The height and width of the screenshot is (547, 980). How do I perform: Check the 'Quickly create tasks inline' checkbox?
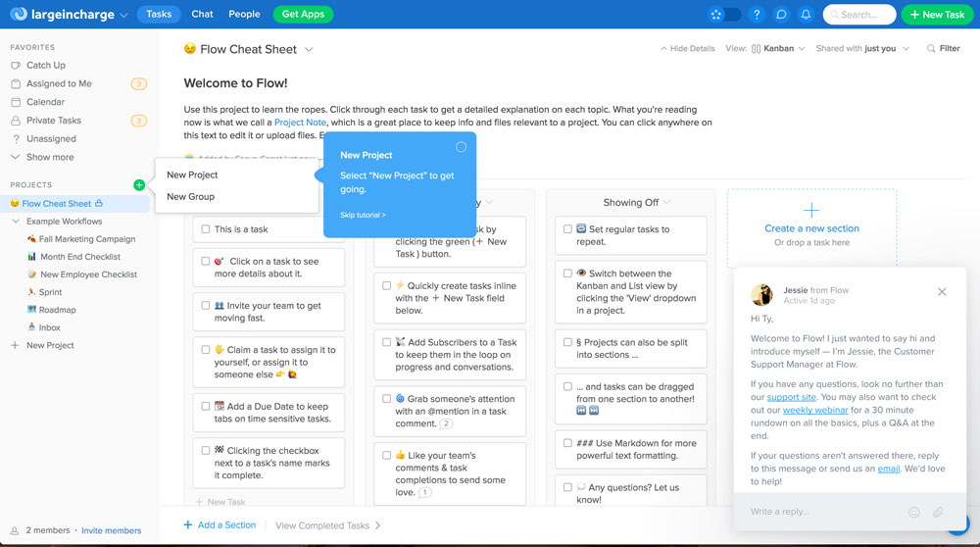(386, 285)
